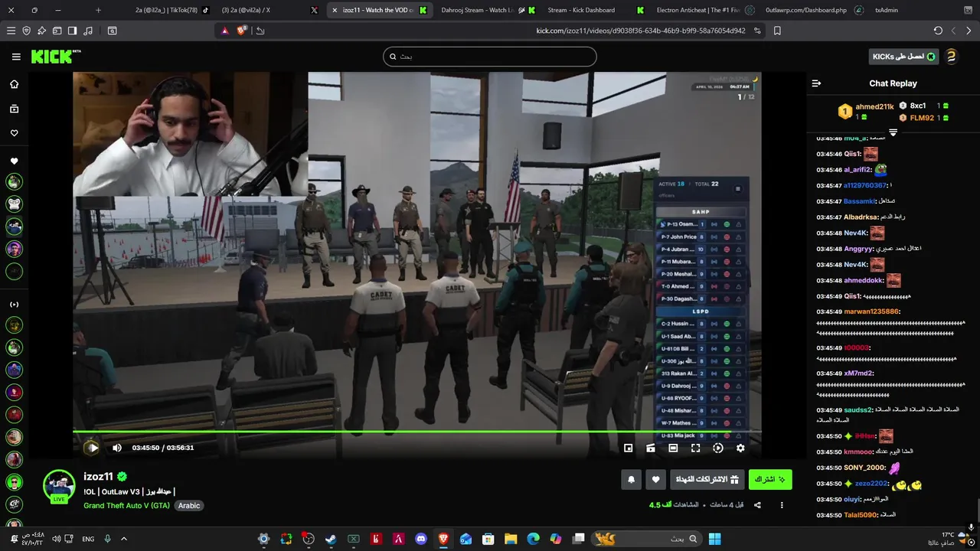Open top gifter ahmed211k on leaderboard
Image resolution: width=980 pixels, height=551 pixels.
874,106
